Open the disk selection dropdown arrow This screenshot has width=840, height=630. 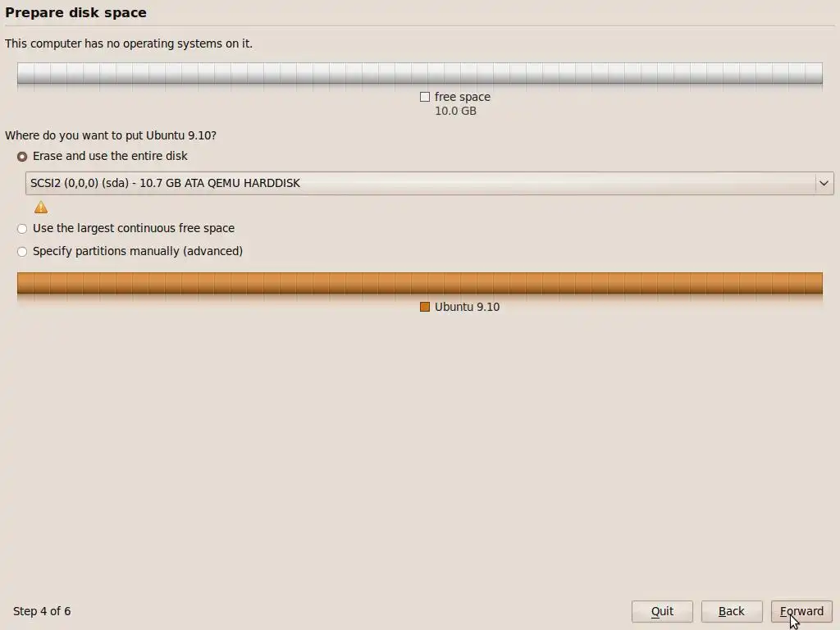point(824,183)
